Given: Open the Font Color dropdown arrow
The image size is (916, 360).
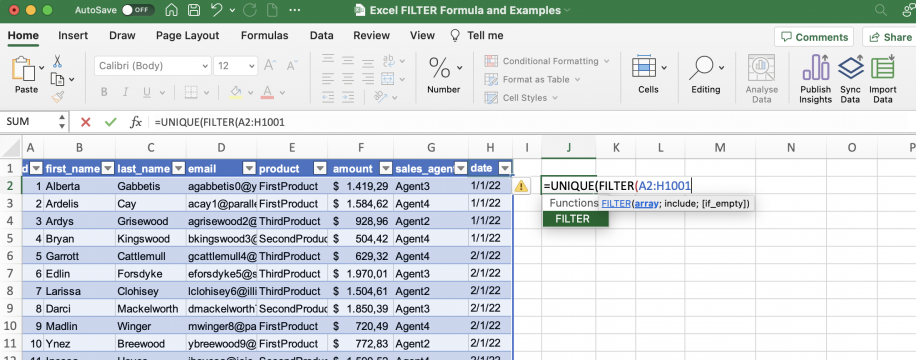Looking at the screenshot, I should point(282,92).
